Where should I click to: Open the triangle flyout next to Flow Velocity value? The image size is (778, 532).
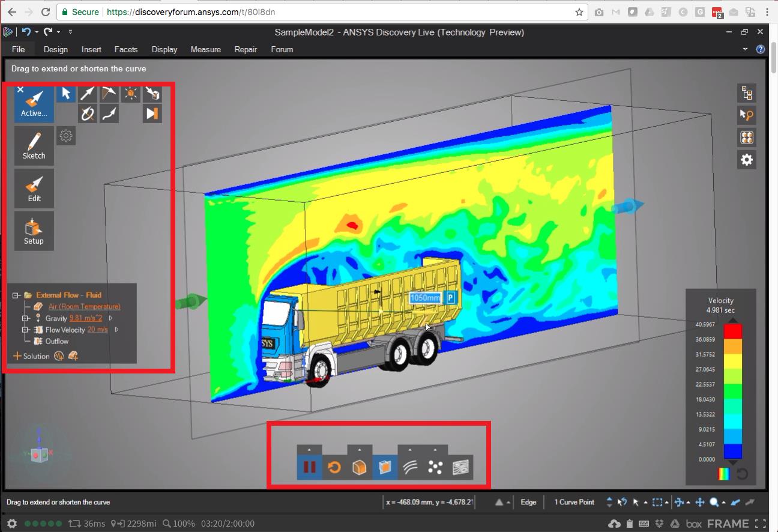(116, 330)
